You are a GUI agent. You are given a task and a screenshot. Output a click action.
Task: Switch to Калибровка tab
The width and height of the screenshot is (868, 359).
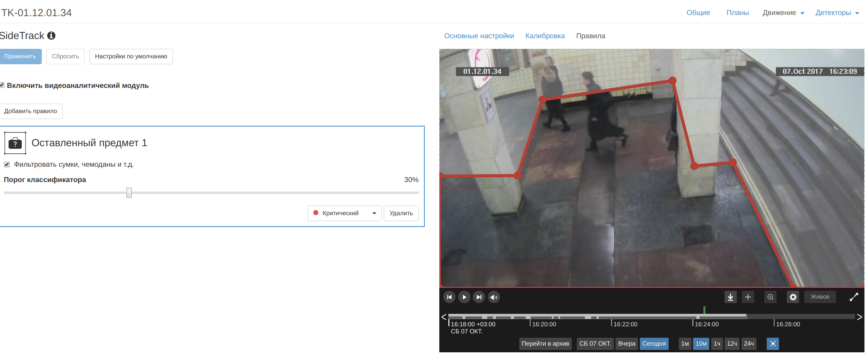click(x=545, y=36)
